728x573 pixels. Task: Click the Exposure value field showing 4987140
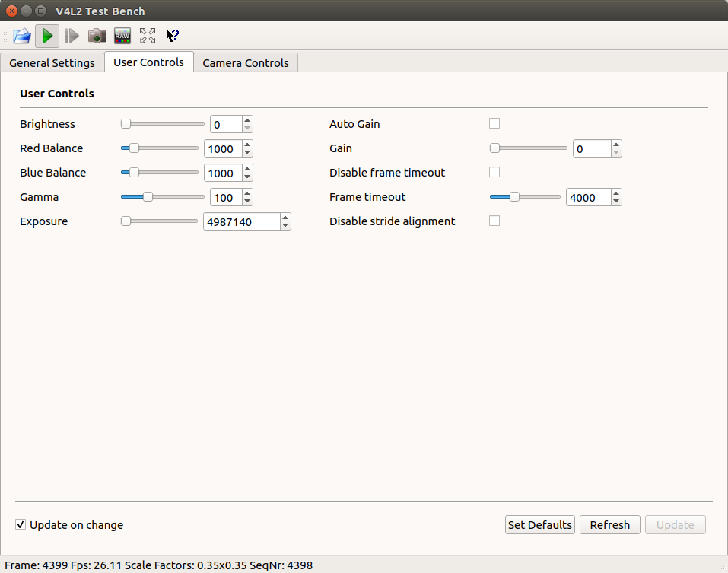[242, 221]
